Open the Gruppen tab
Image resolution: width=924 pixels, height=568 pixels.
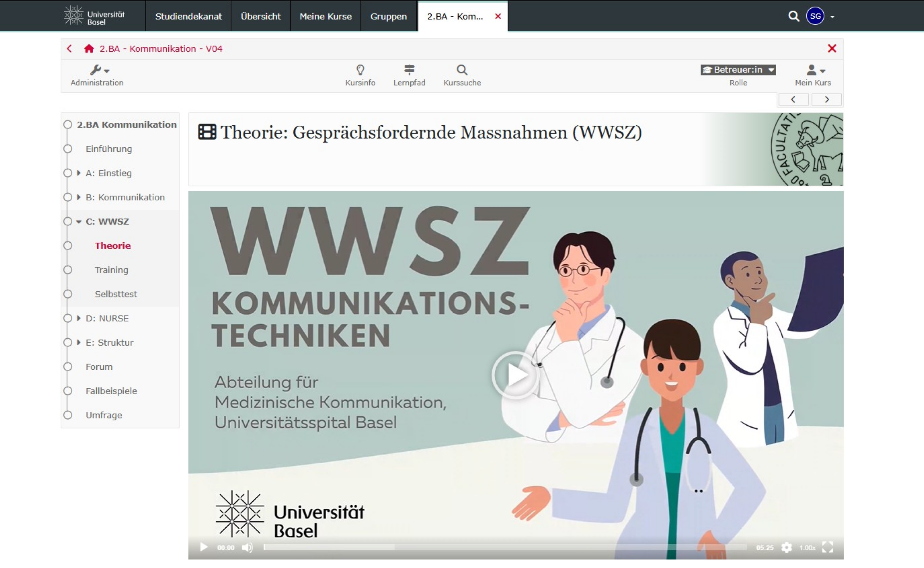click(x=389, y=16)
